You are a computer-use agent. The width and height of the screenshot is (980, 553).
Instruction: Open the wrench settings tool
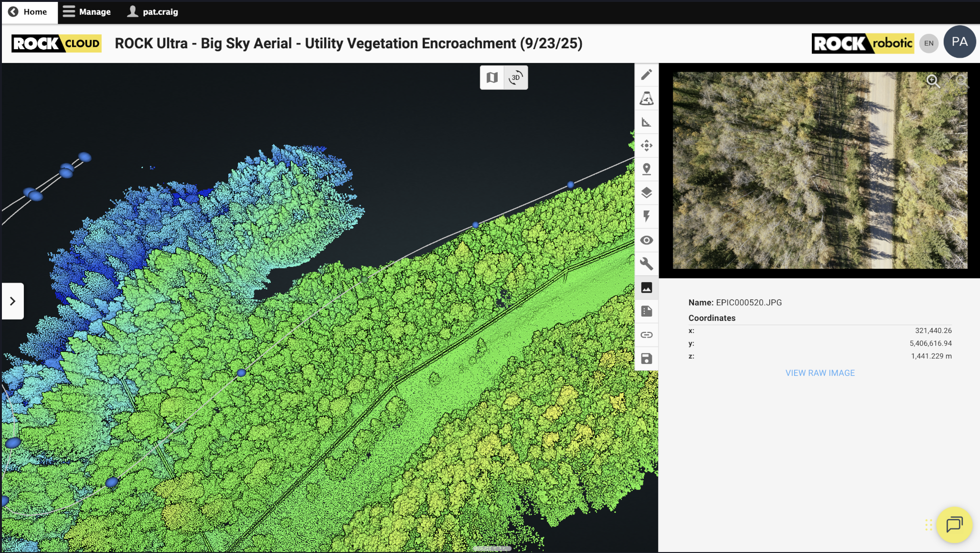646,264
